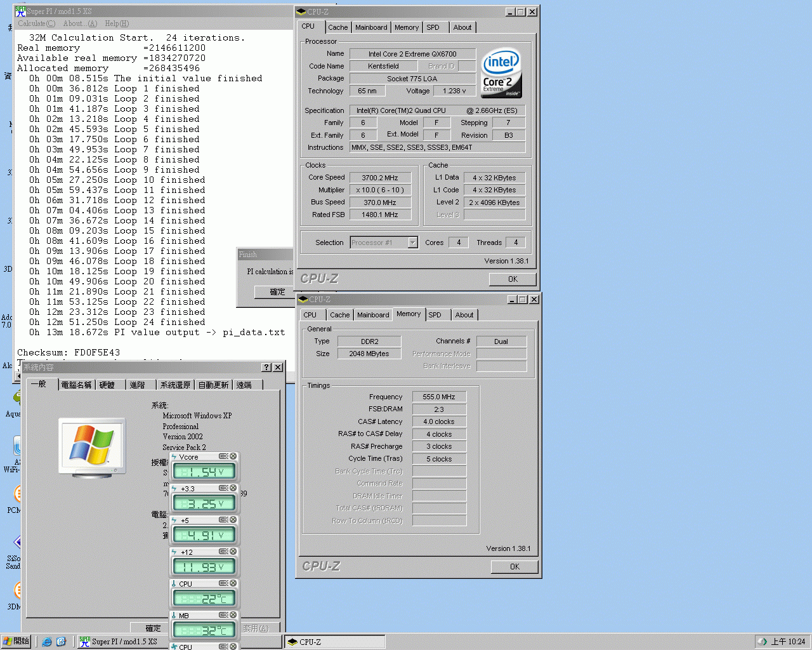Open settings icon on +3.3 widget
Screen dimensions: 812x650
tap(223, 488)
